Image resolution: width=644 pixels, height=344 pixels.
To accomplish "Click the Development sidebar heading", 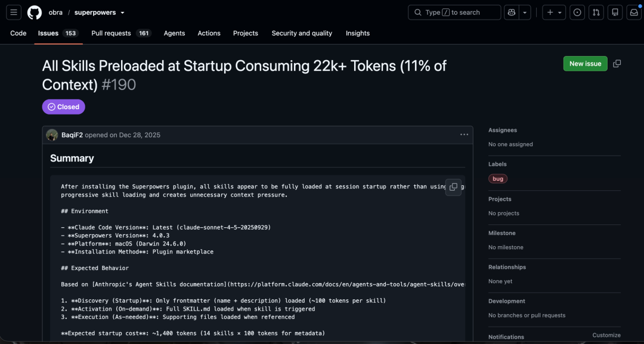I will pyautogui.click(x=506, y=301).
